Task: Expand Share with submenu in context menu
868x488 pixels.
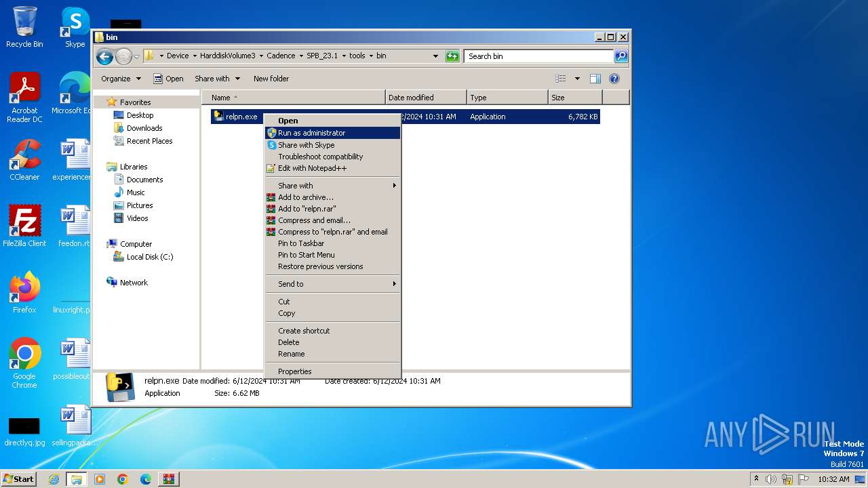Action: coord(332,186)
